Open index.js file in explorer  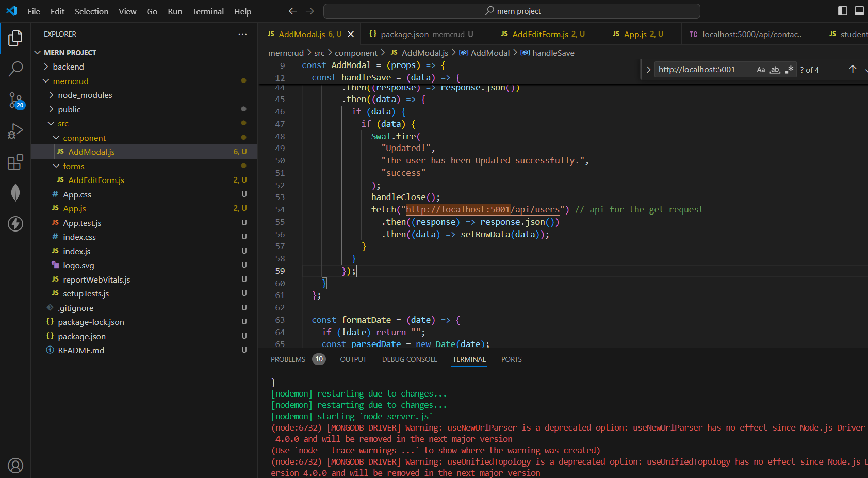pyautogui.click(x=76, y=251)
